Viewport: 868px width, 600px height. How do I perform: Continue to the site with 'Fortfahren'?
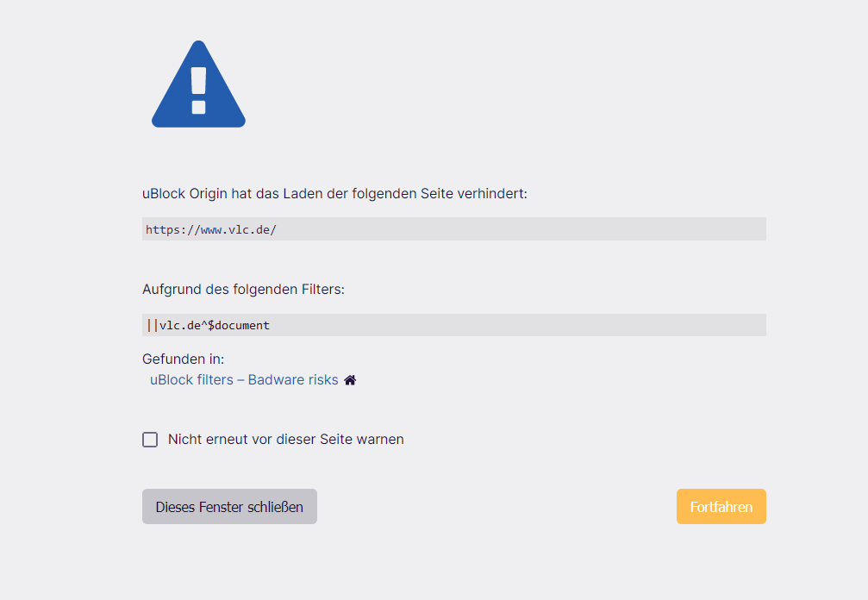point(721,507)
